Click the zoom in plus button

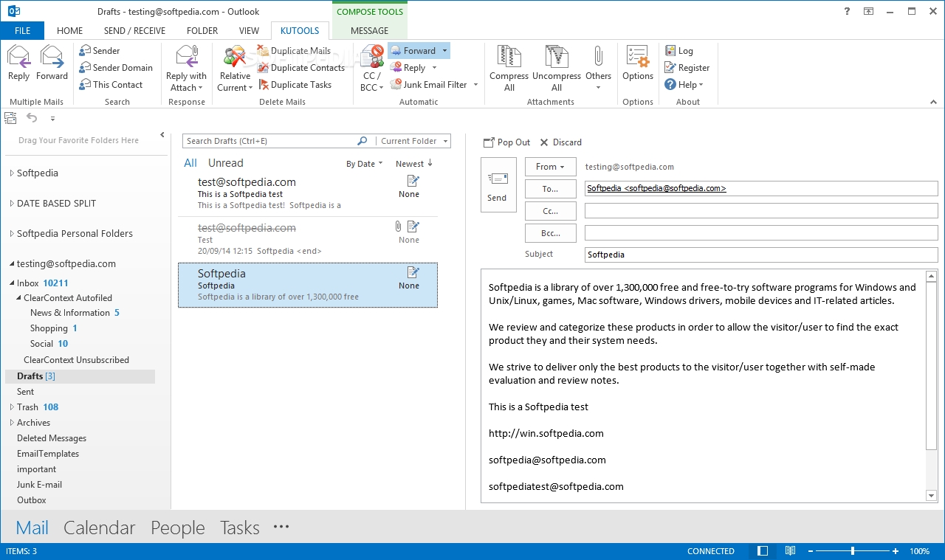[896, 551]
